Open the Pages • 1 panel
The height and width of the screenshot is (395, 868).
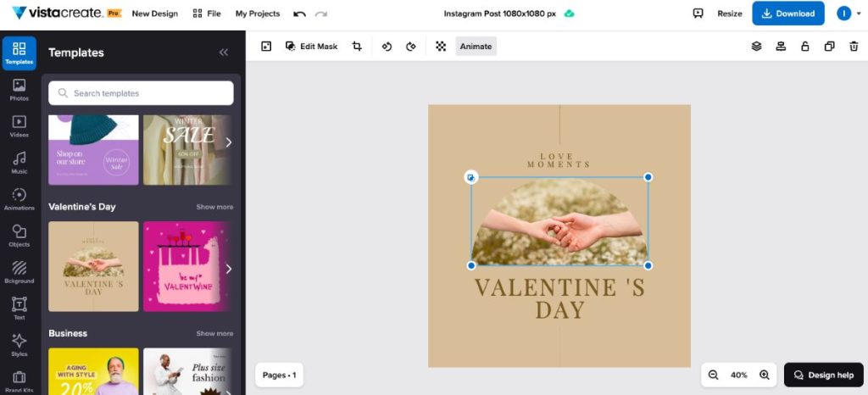pyautogui.click(x=279, y=376)
